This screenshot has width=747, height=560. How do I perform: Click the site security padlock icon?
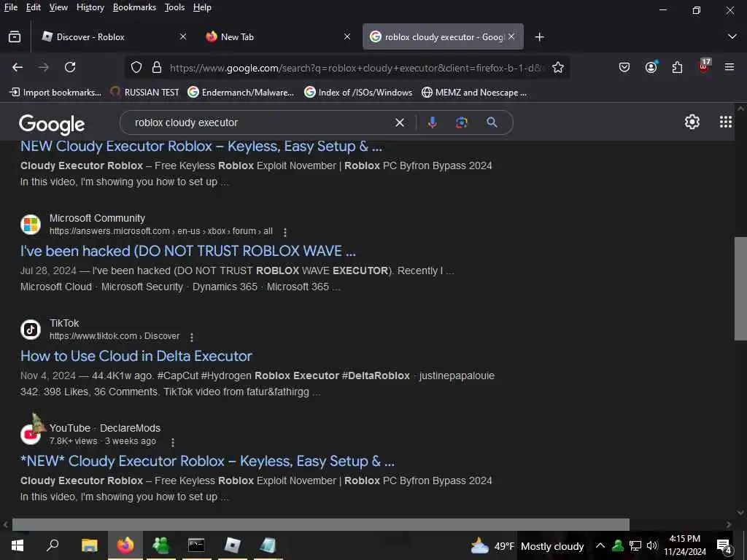(x=157, y=68)
